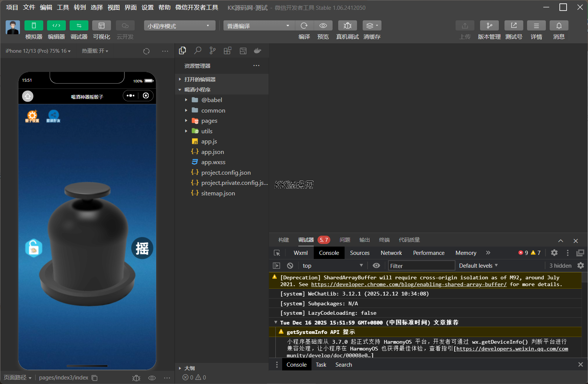This screenshot has height=384, width=588.
Task: Click the console Filter input field
Action: (421, 266)
